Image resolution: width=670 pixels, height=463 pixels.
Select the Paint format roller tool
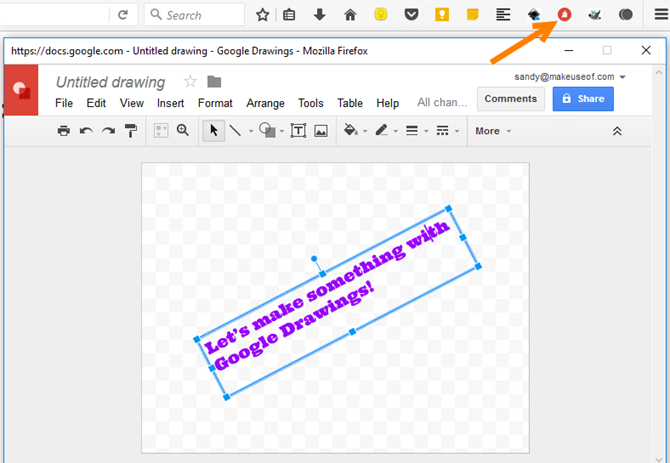(x=130, y=131)
